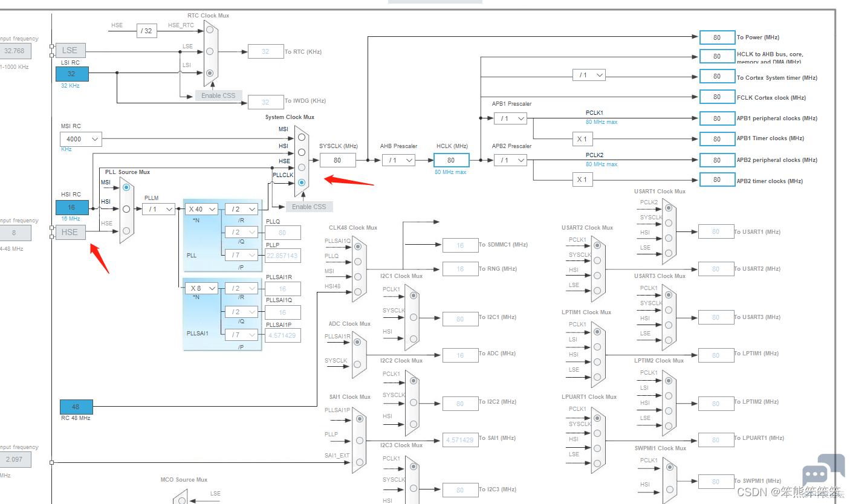Open the PLLM /1 dropdown
This screenshot has height=504, width=850.
click(159, 209)
